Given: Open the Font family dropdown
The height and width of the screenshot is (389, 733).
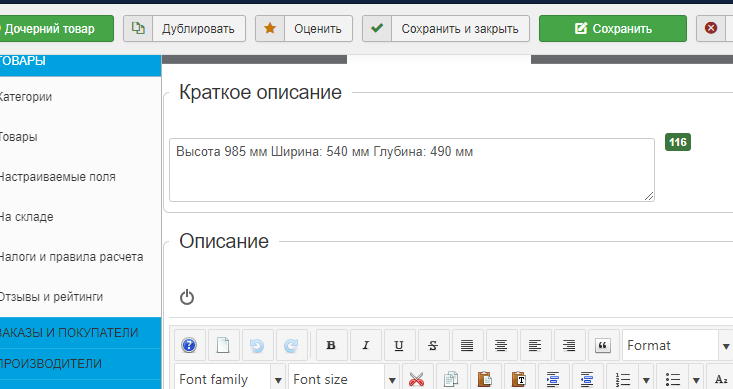Looking at the screenshot, I should (x=230, y=379).
